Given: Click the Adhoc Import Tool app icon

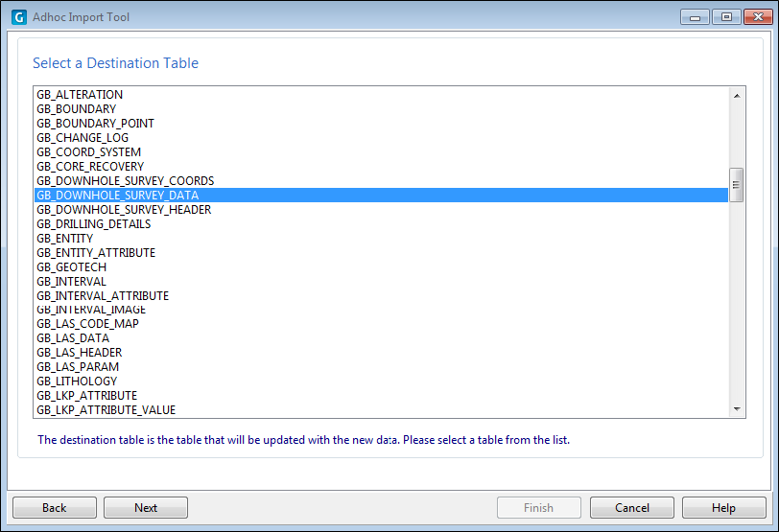Looking at the screenshot, I should (x=19, y=17).
